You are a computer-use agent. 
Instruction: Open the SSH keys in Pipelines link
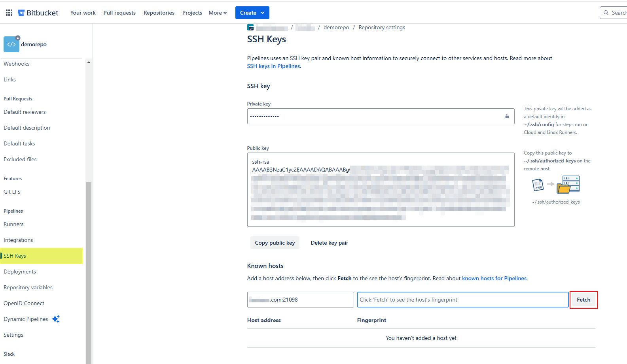coord(273,66)
